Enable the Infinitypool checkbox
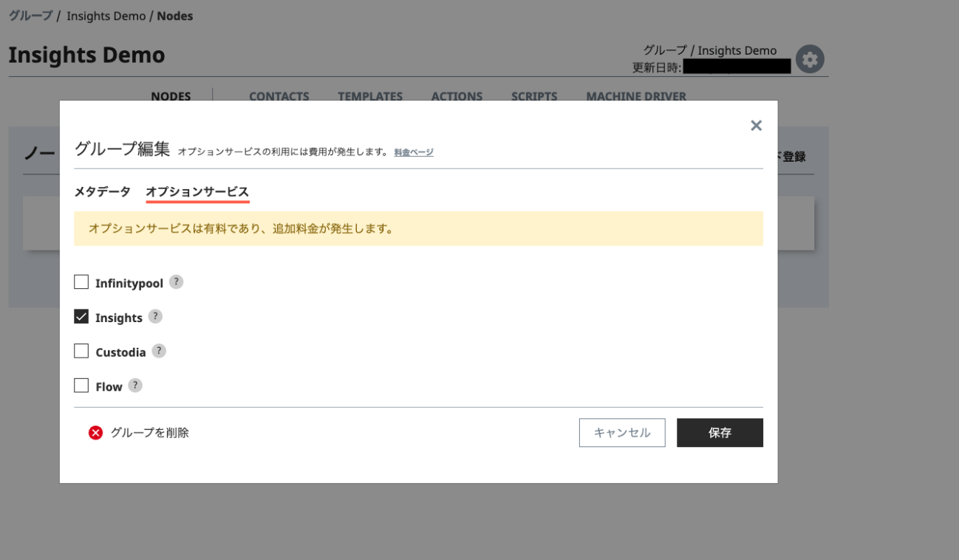 pyautogui.click(x=81, y=282)
